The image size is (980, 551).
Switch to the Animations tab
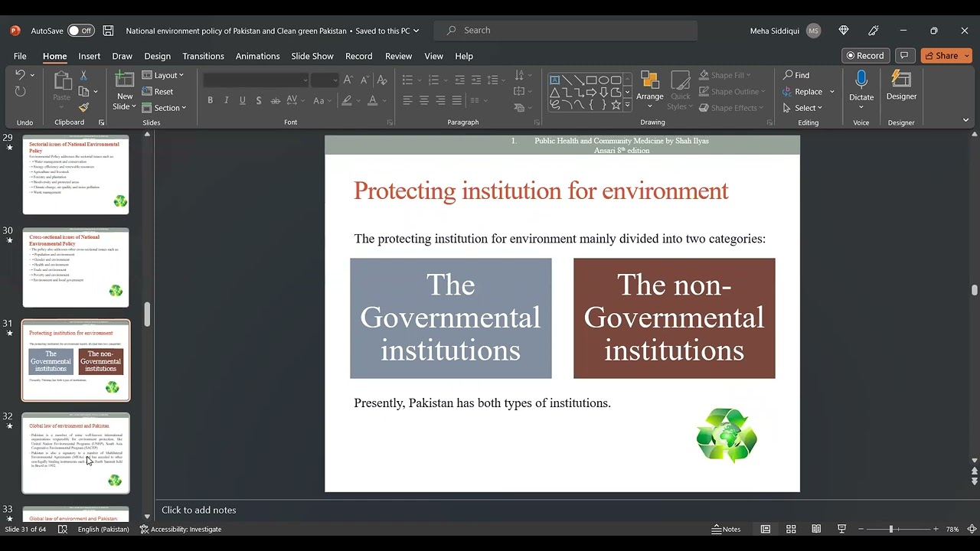257,56
